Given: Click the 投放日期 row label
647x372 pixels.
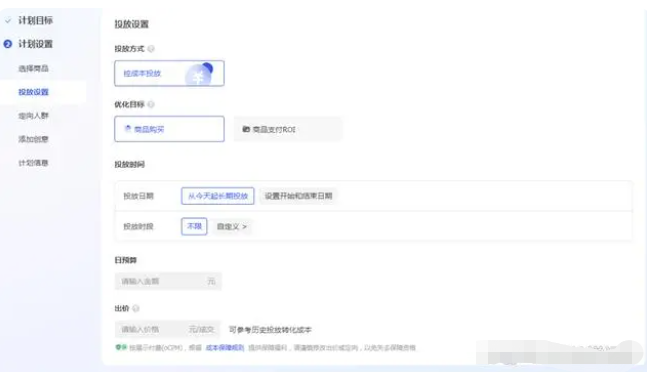Looking at the screenshot, I should point(138,196).
